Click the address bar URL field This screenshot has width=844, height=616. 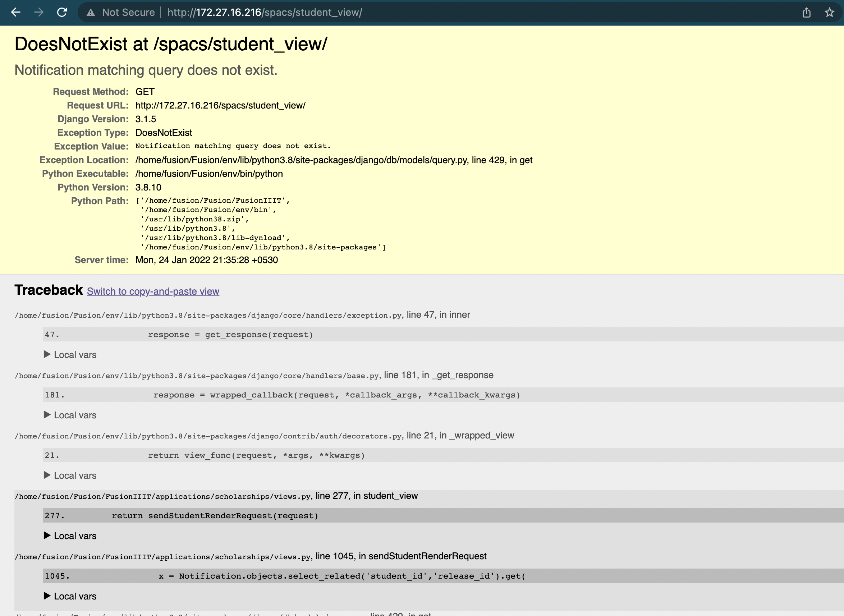tap(264, 12)
